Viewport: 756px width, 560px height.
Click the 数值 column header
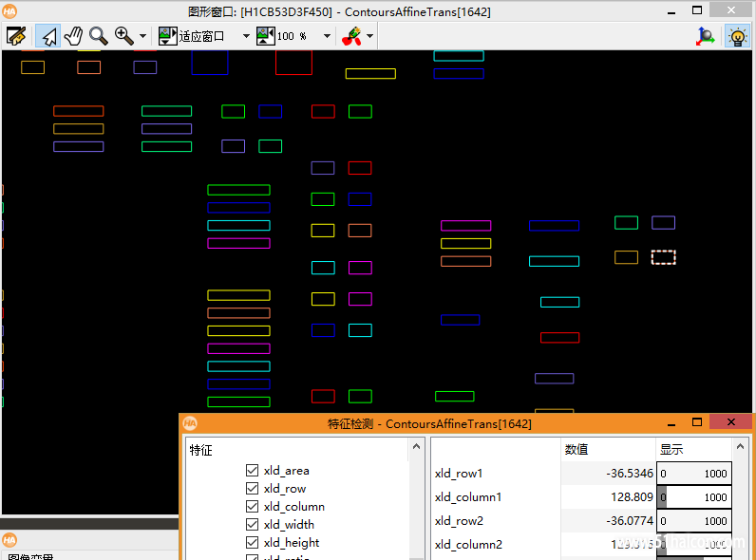click(x=576, y=449)
